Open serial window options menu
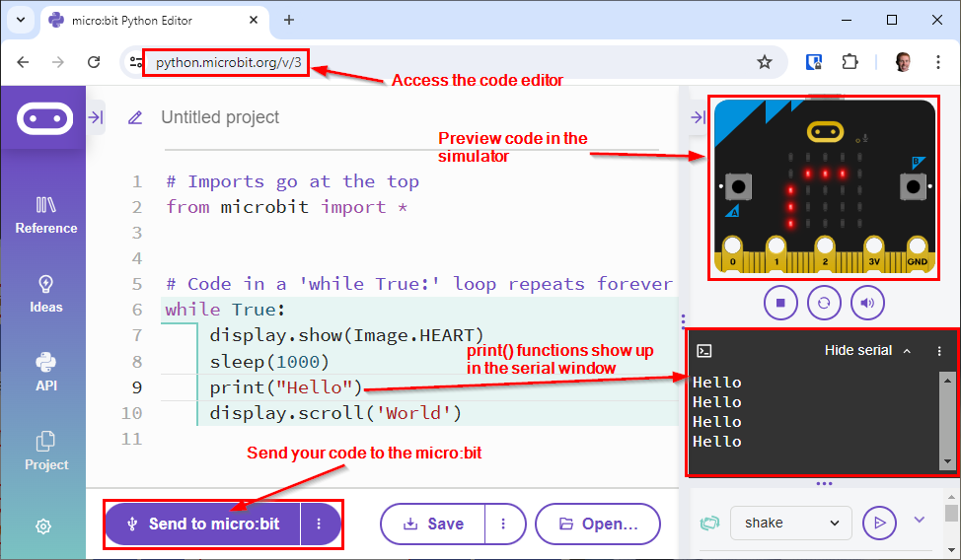The height and width of the screenshot is (560, 961). coord(939,351)
